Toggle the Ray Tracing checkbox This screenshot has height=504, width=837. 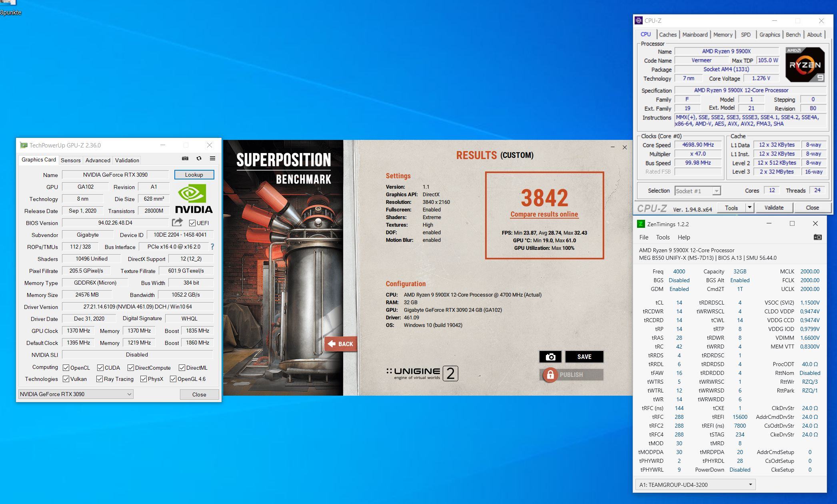(100, 379)
